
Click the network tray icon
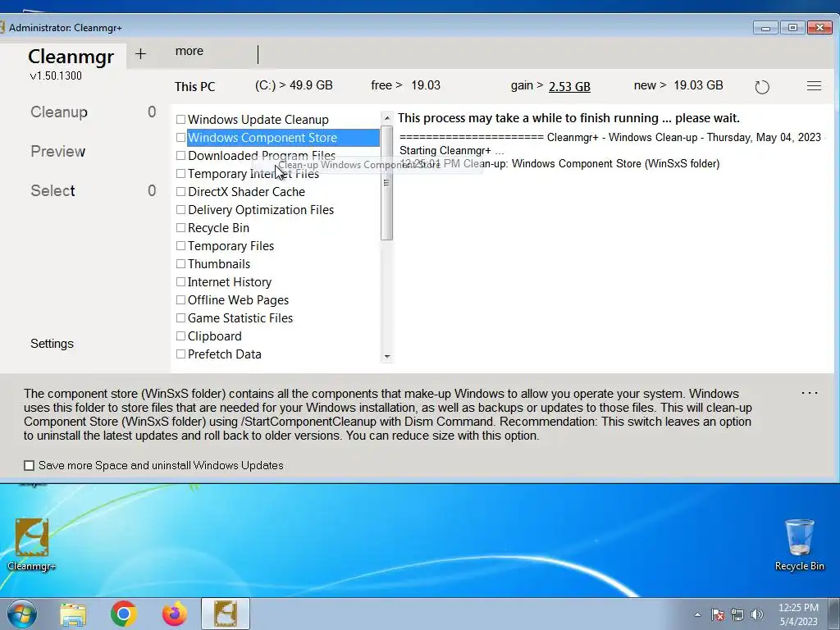tap(737, 614)
